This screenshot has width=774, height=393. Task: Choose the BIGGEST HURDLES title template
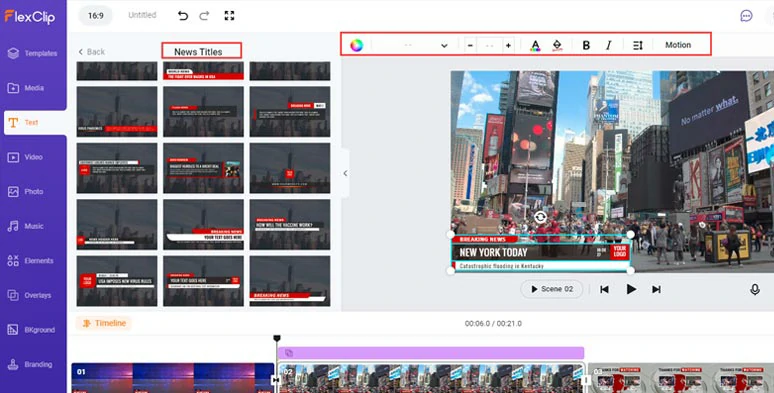coord(203,168)
